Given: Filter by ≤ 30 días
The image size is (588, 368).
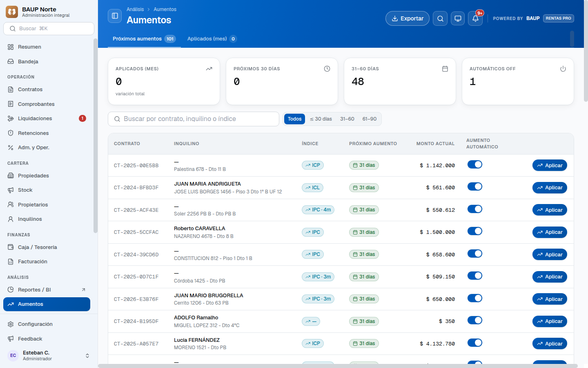Looking at the screenshot, I should [321, 119].
